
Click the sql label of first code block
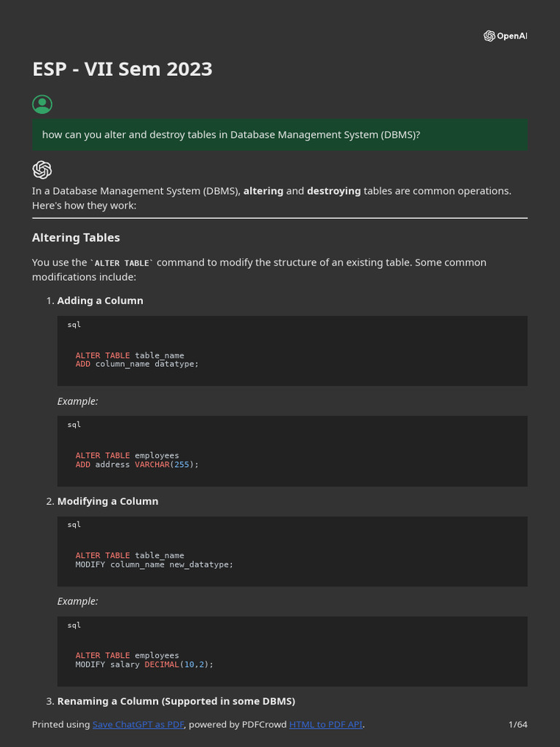[x=74, y=325]
